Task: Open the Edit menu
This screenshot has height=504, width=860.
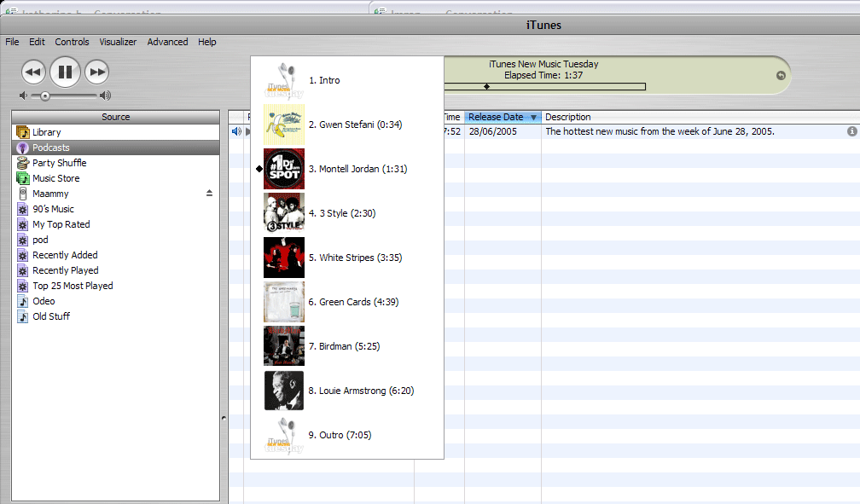Action: coord(38,42)
